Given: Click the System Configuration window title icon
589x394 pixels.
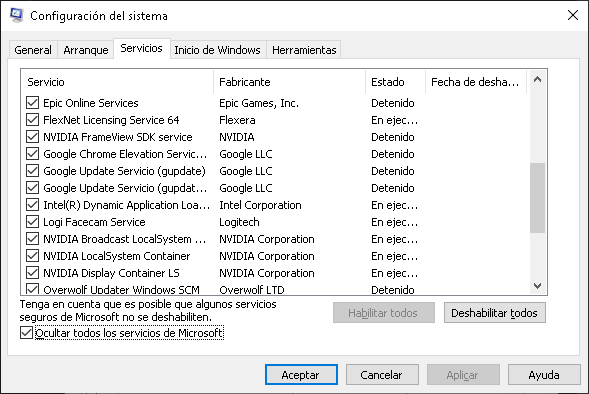Looking at the screenshot, I should [x=17, y=15].
